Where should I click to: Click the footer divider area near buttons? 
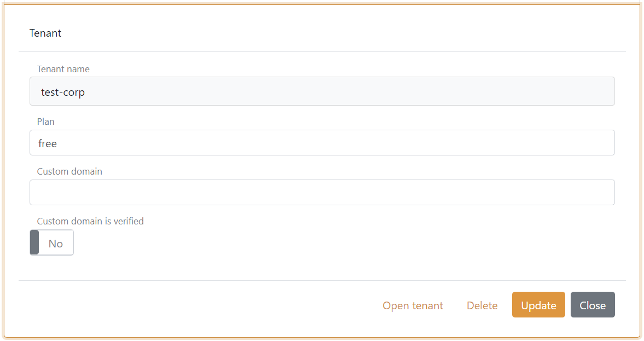(322, 281)
